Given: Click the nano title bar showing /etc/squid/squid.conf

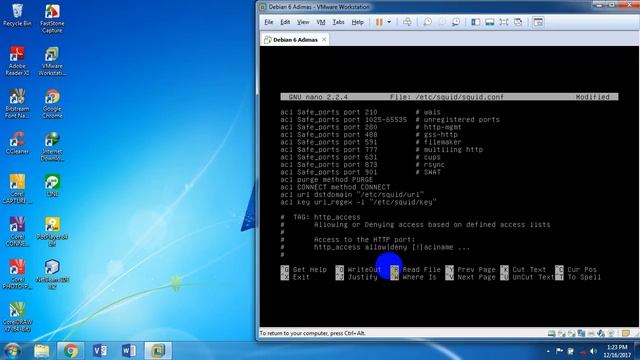Looking at the screenshot, I should point(449,97).
